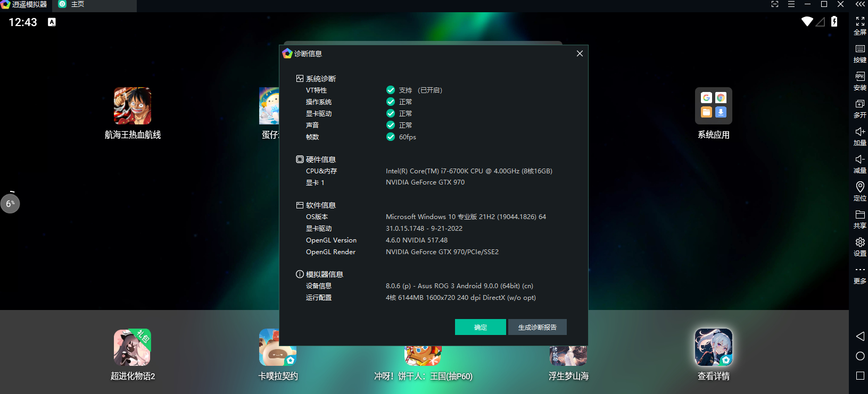Click the NVIDIA GeForce GTX 970 显卡 1 value
Viewport: 868px width, 394px height.
[425, 182]
